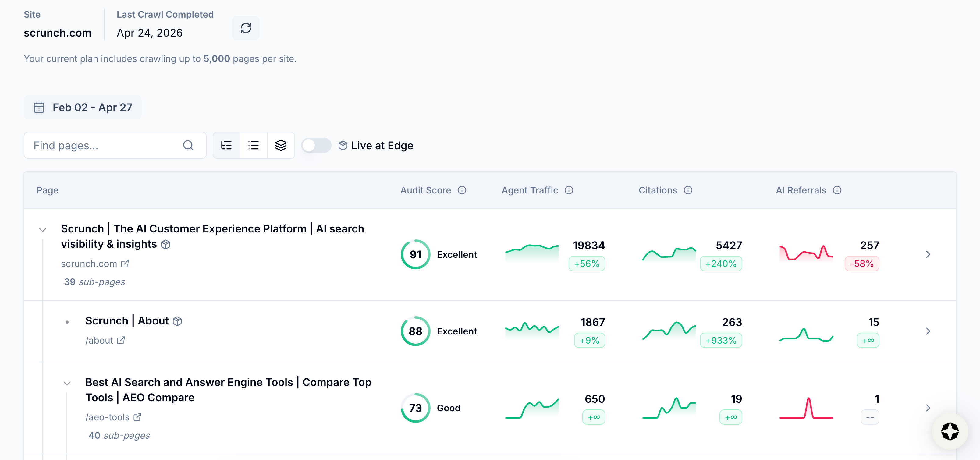The image size is (980, 460).
Task: Open the /about external link
Action: click(x=105, y=340)
